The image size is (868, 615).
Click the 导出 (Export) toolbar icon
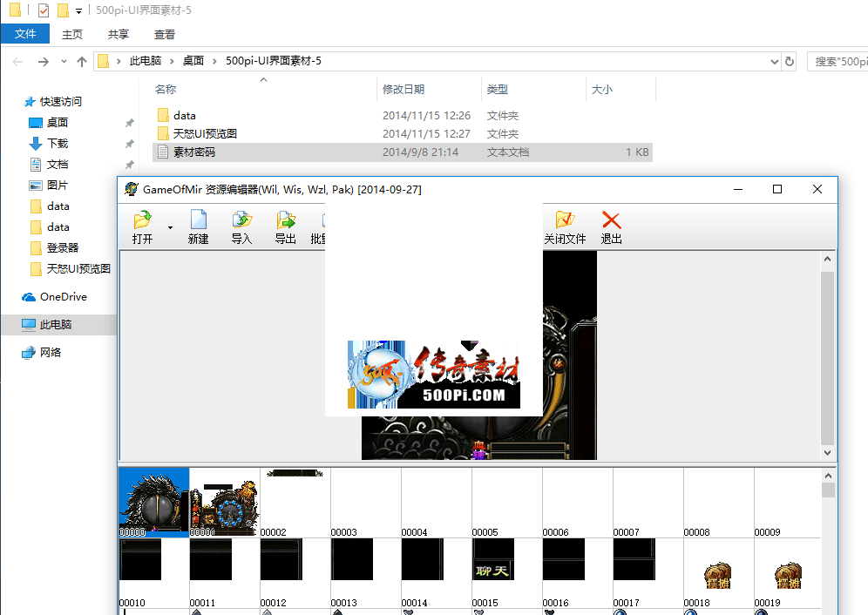(286, 227)
